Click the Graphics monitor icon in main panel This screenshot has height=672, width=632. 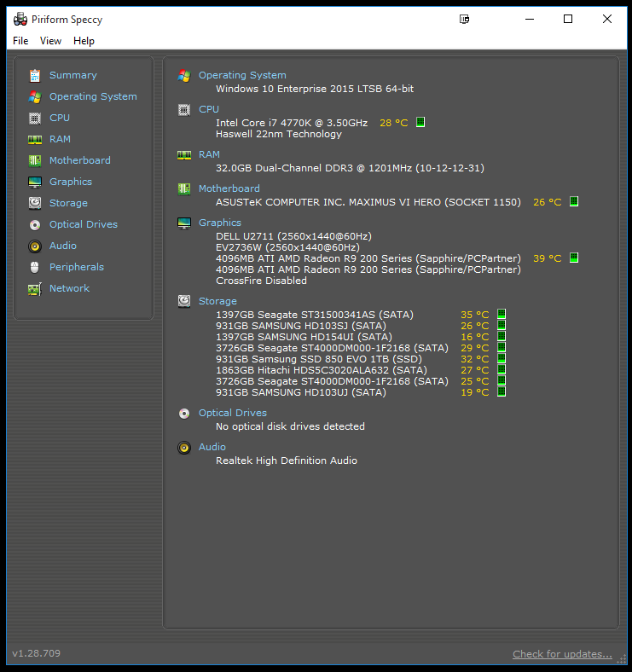tap(184, 223)
